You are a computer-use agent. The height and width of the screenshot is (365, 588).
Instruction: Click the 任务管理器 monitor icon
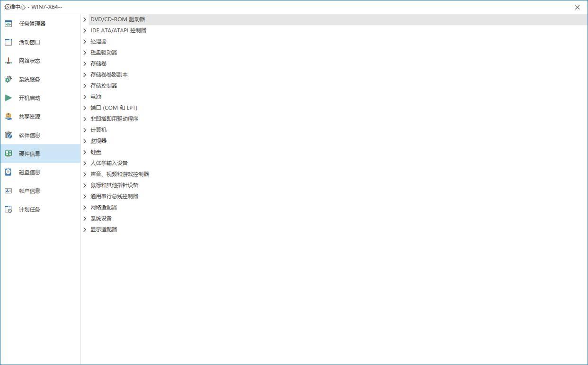(x=8, y=24)
